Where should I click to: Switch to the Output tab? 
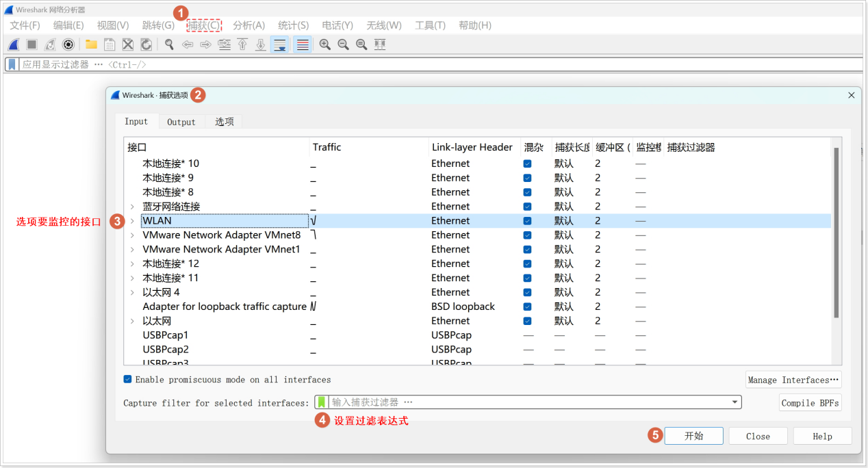click(181, 122)
